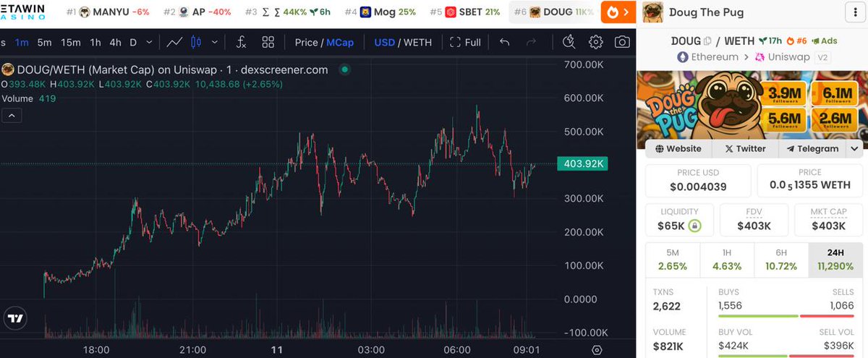Expand more social links chevron
Screen dimensions: 868x358
pyautogui.click(x=854, y=148)
